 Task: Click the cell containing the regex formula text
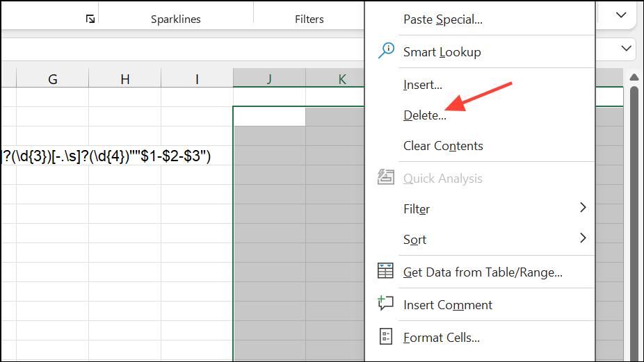[x=104, y=156]
